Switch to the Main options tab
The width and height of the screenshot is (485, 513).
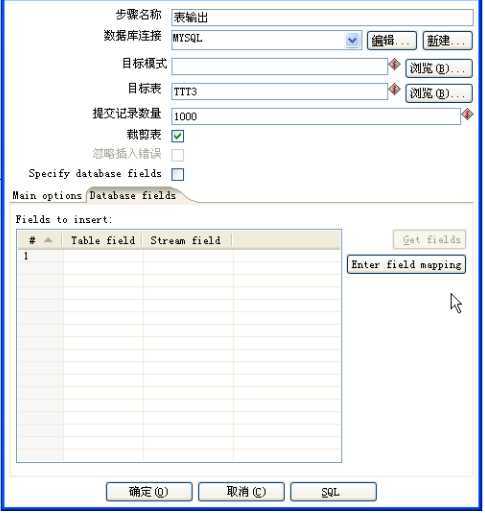point(47,196)
